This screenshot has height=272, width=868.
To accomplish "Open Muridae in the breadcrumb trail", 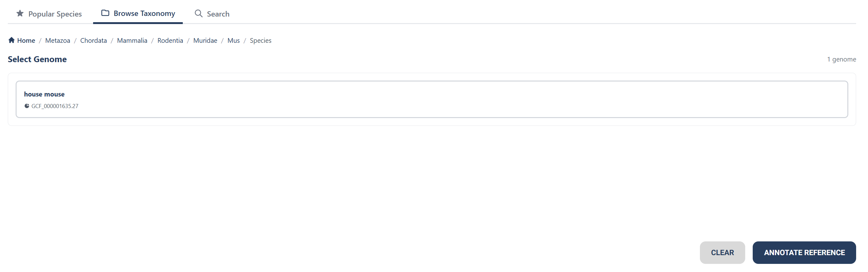I will pyautogui.click(x=205, y=40).
